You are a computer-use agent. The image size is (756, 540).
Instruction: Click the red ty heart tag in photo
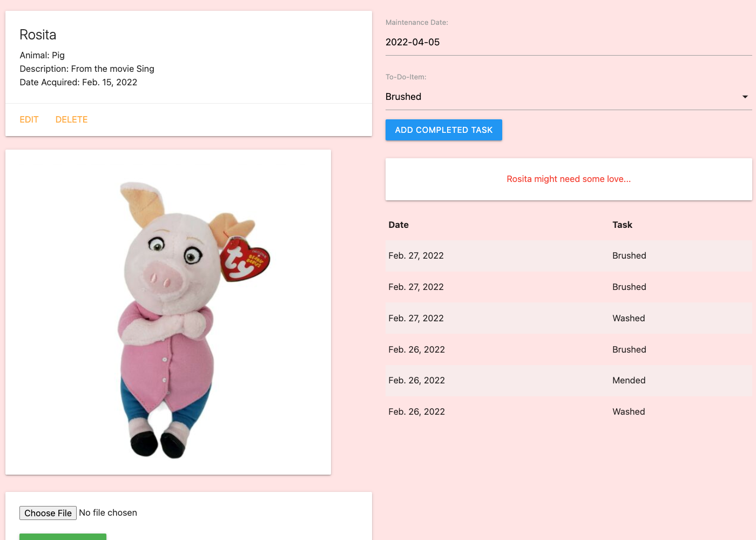point(245,259)
